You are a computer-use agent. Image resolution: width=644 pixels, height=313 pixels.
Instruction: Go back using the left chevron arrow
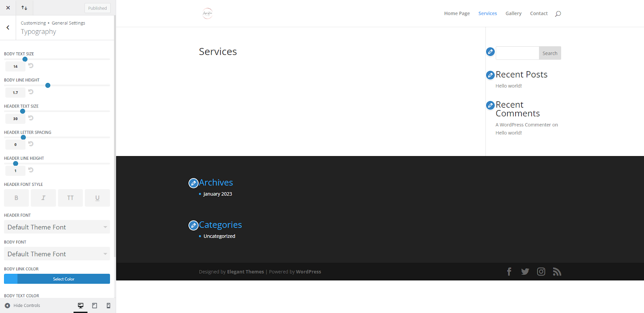click(8, 27)
